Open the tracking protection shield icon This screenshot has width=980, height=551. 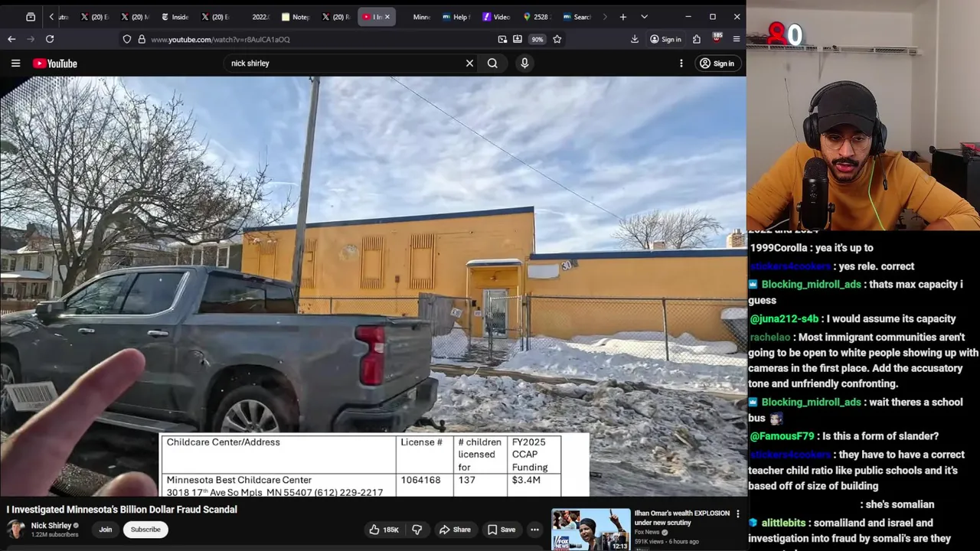click(x=127, y=39)
